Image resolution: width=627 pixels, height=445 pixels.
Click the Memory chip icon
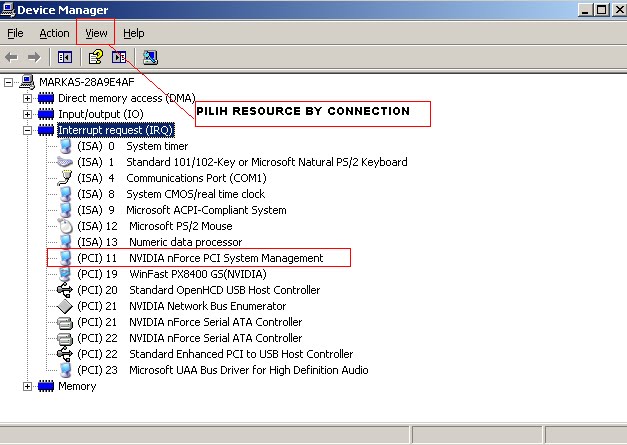point(46,386)
